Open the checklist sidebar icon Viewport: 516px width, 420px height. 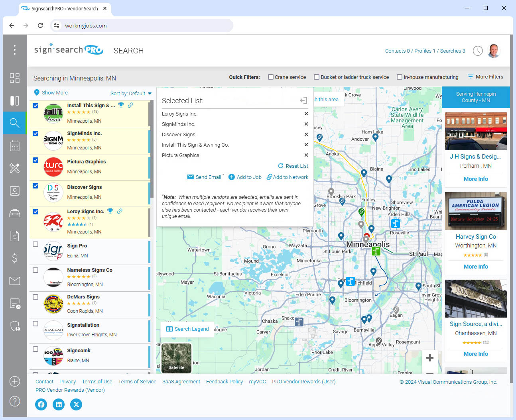[x=15, y=304]
